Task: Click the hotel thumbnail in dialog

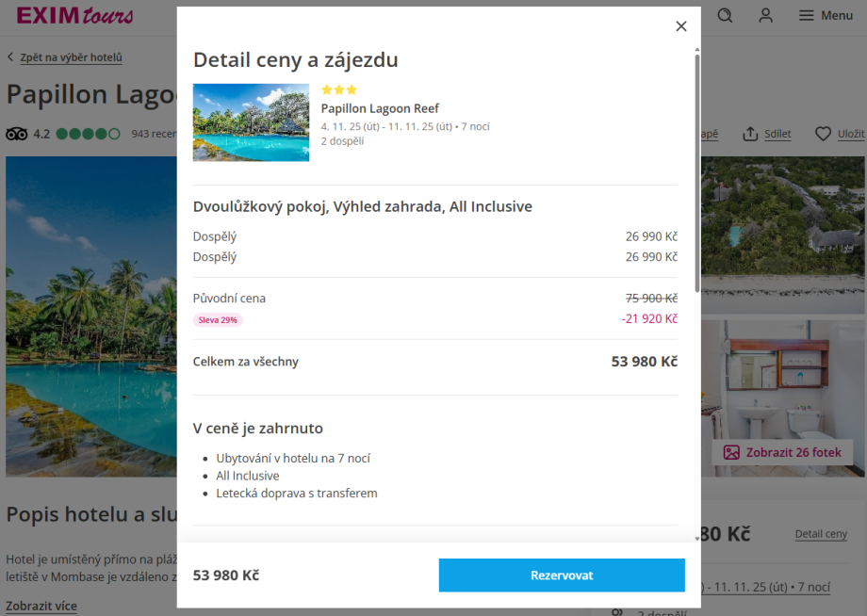Action: pyautogui.click(x=251, y=122)
